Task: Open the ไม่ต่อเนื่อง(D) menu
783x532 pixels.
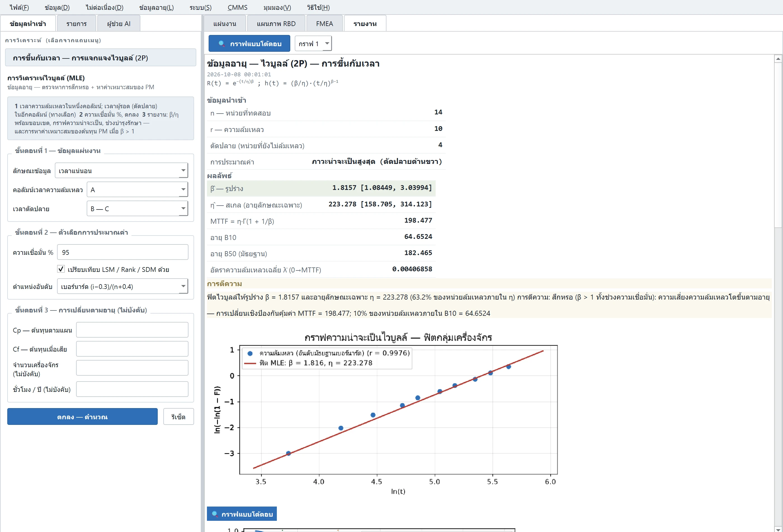Action: coord(104,7)
